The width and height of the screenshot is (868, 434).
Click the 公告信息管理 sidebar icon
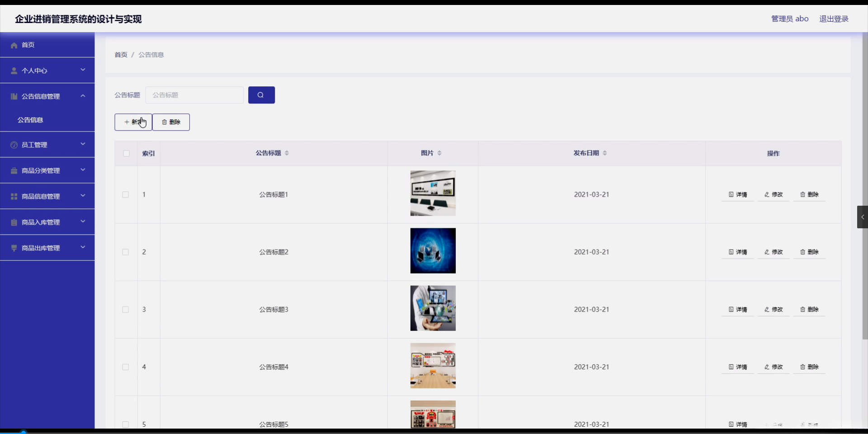(14, 96)
